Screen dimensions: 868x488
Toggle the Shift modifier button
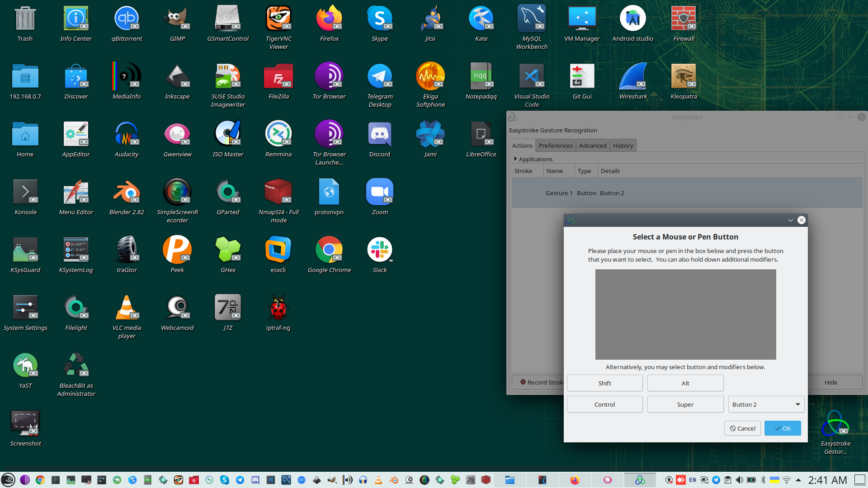tap(604, 383)
